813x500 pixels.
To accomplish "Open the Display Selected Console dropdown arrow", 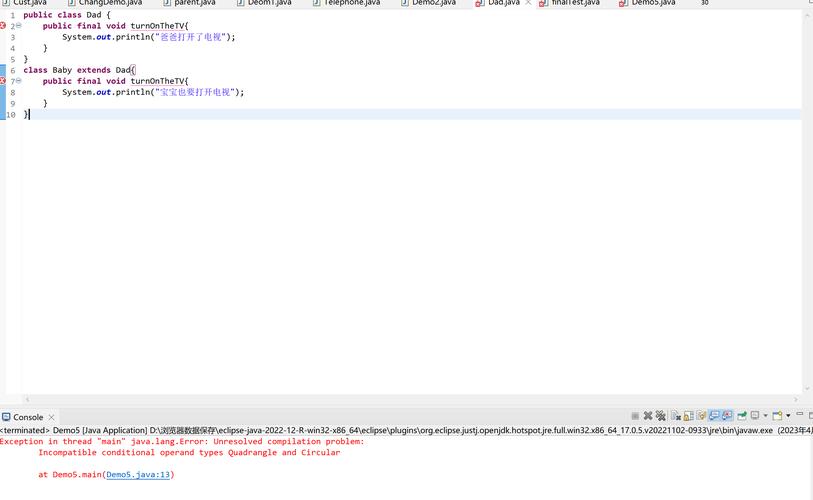I will pos(765,416).
